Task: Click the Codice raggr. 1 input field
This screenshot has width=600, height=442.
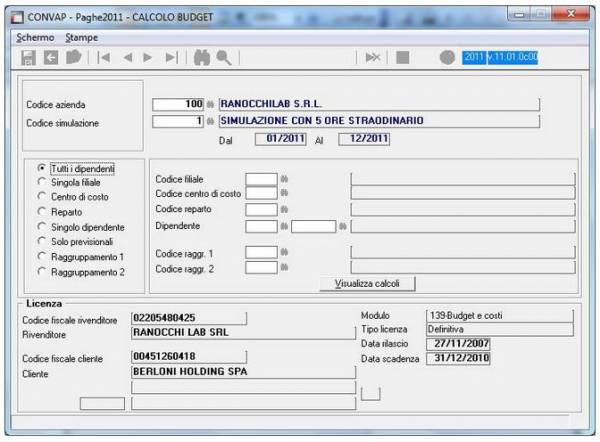Action: coord(261,252)
